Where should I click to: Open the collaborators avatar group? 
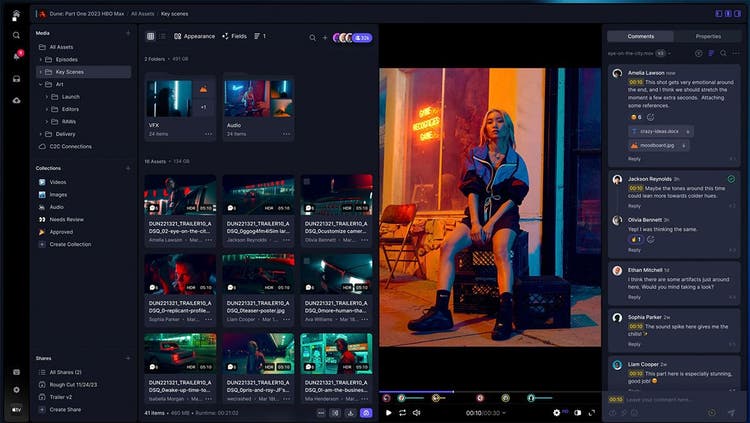coord(353,38)
